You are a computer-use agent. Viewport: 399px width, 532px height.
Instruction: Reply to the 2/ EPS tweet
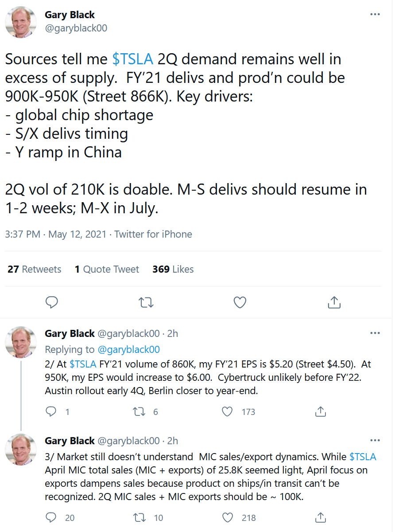[51, 411]
